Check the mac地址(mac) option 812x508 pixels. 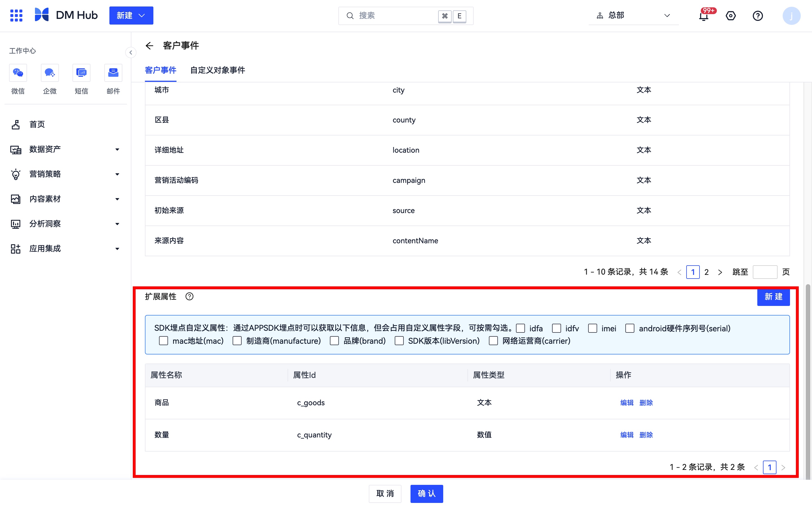pos(164,341)
